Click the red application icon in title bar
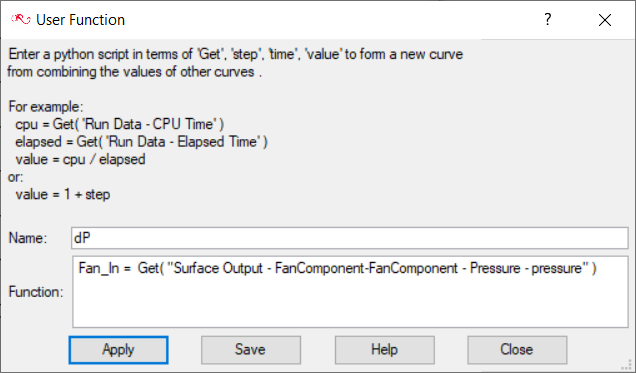Image resolution: width=636 pixels, height=373 pixels. click(21, 19)
